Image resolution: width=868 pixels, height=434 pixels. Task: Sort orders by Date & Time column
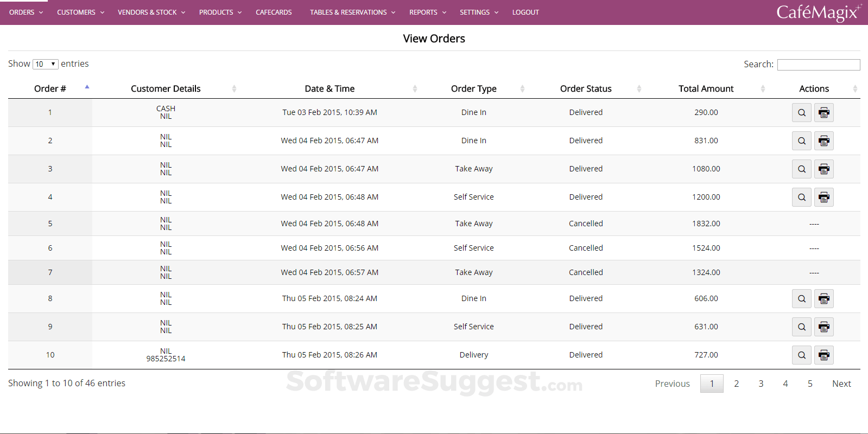(330, 88)
